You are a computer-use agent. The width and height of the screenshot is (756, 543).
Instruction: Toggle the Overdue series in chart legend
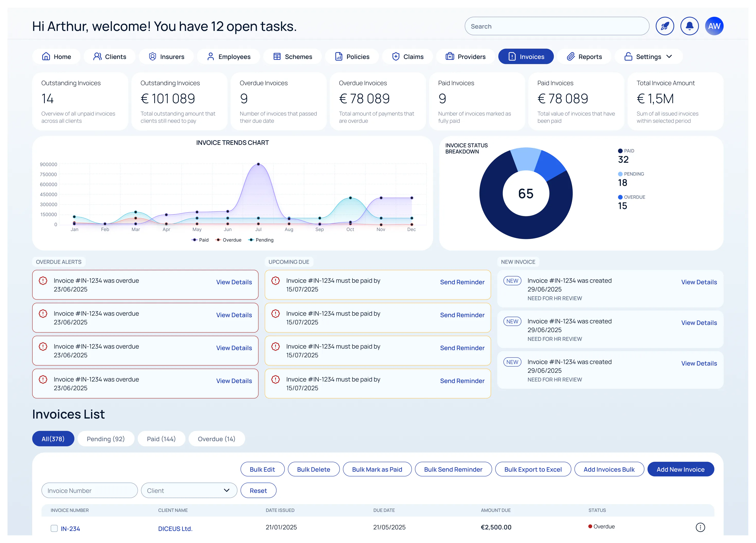point(228,240)
